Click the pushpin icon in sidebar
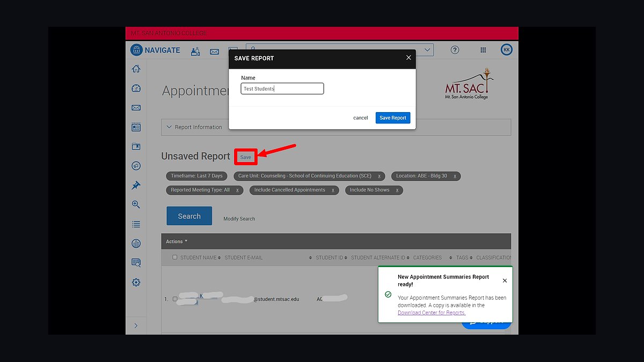This screenshot has height=362, width=644. 136,186
